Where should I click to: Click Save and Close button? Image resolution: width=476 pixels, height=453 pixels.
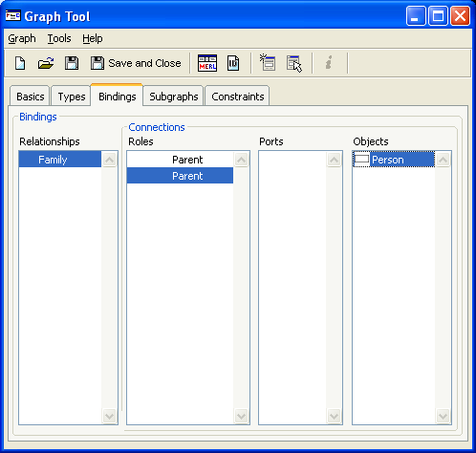click(136, 63)
